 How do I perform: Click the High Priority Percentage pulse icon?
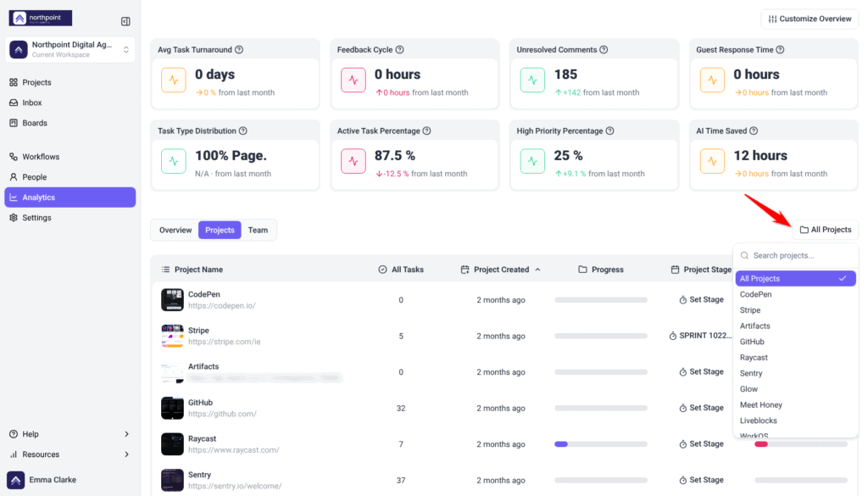pyautogui.click(x=532, y=162)
